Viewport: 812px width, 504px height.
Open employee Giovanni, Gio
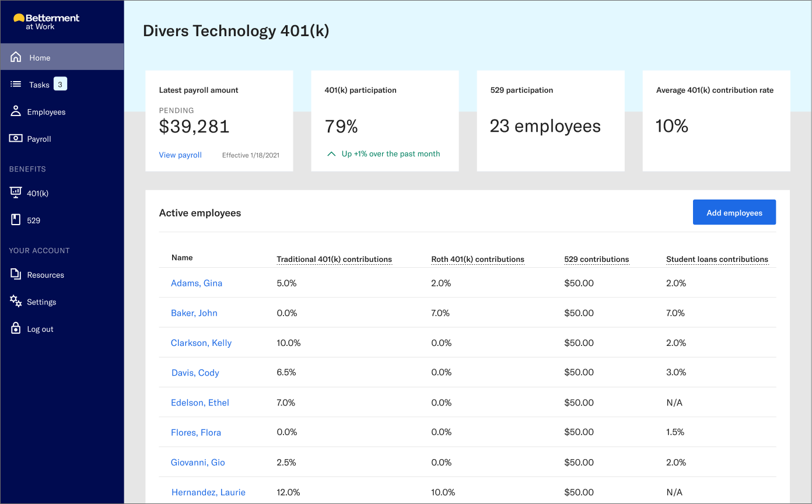[x=198, y=462]
